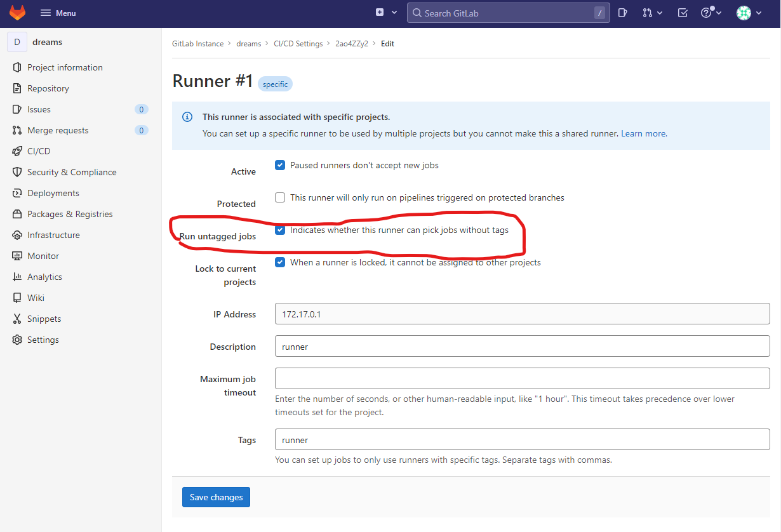Click the Infrastructure sidebar icon
The image size is (781, 532).
tap(17, 235)
